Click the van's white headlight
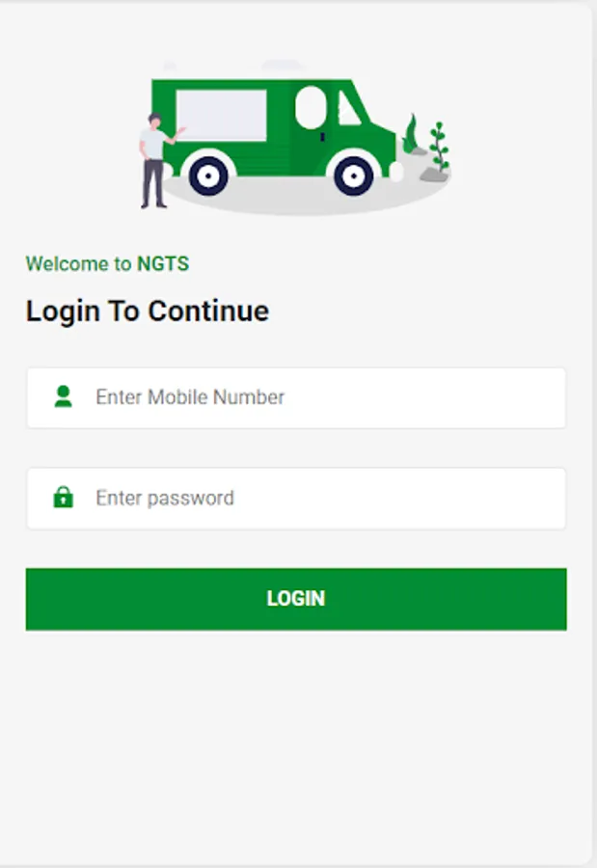 pos(396,171)
